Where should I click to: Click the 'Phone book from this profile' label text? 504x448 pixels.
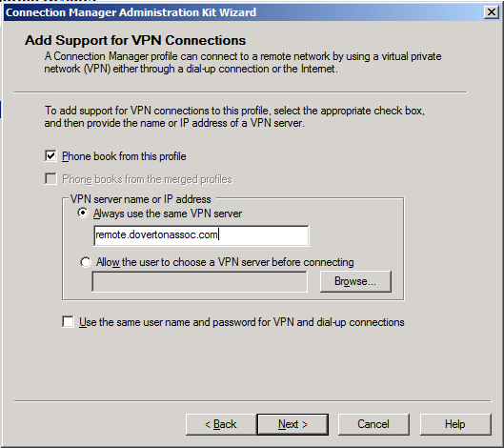[124, 156]
